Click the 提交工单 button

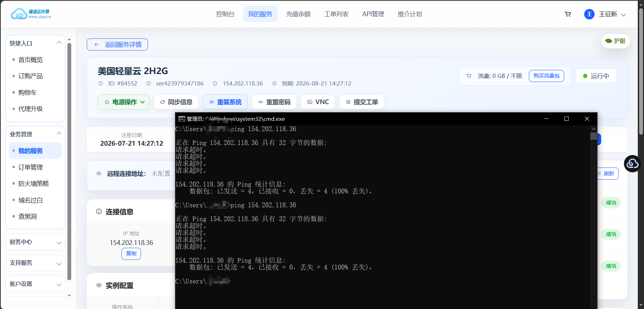point(362,102)
